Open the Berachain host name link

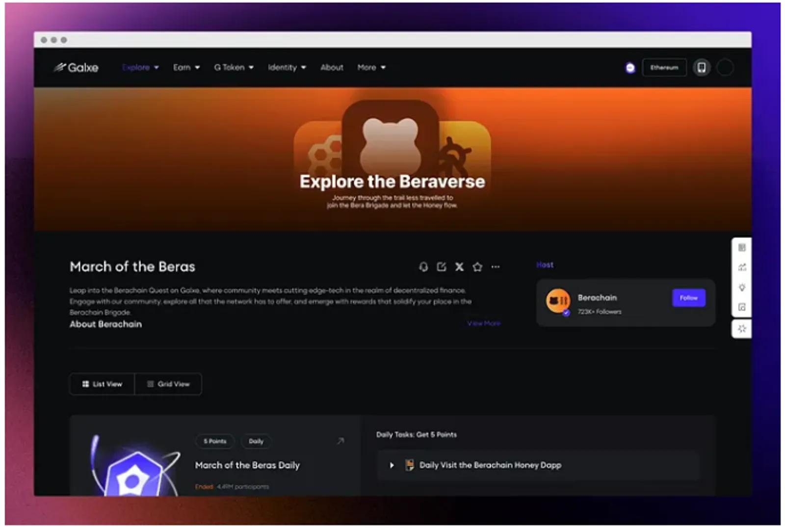pyautogui.click(x=597, y=297)
